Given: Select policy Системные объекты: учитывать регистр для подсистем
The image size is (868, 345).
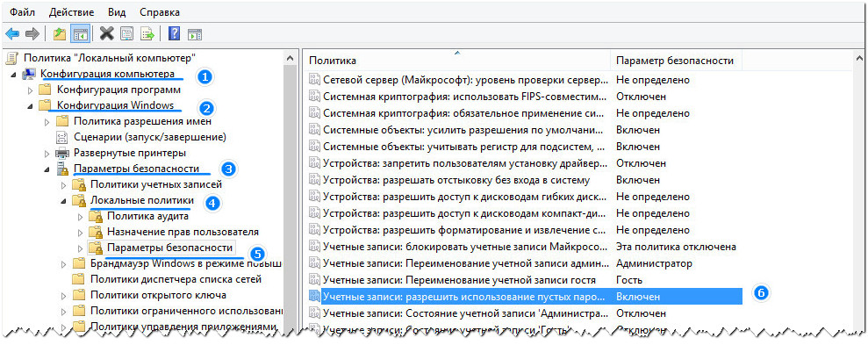Looking at the screenshot, I should [x=464, y=147].
